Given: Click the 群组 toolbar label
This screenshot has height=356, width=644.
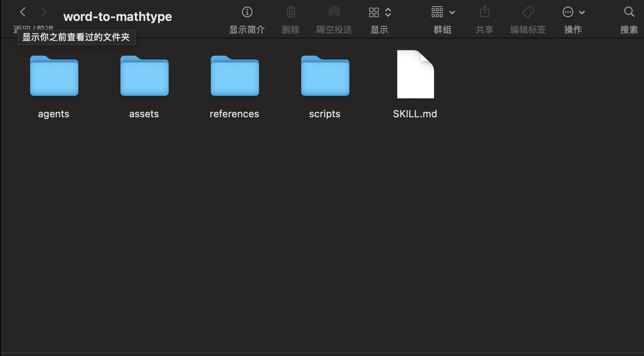Looking at the screenshot, I should click(x=443, y=30).
